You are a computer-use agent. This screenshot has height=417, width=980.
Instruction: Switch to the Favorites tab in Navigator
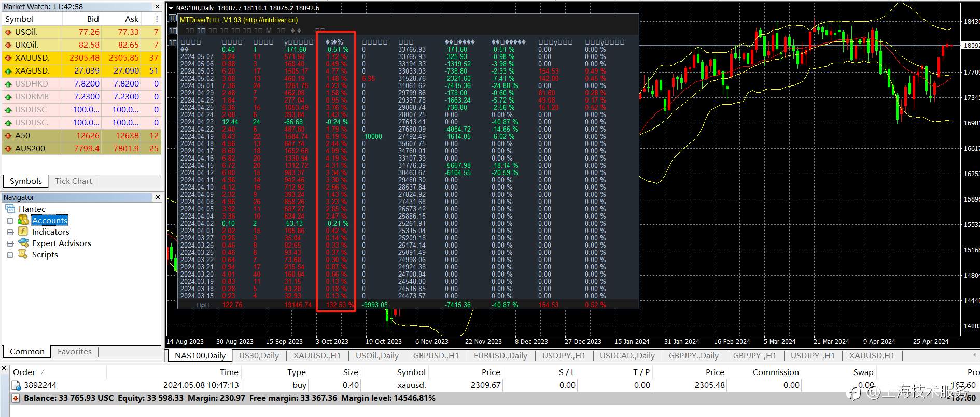[x=75, y=352]
